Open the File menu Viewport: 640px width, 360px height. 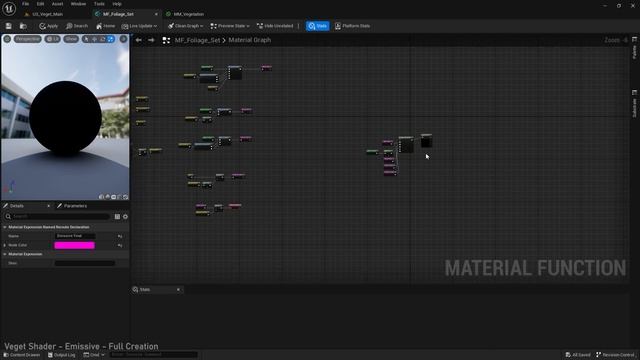tap(25, 4)
